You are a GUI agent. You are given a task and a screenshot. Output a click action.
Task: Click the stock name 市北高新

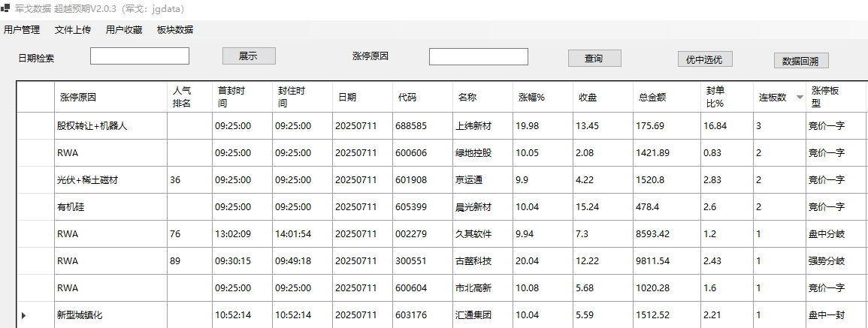click(482, 288)
